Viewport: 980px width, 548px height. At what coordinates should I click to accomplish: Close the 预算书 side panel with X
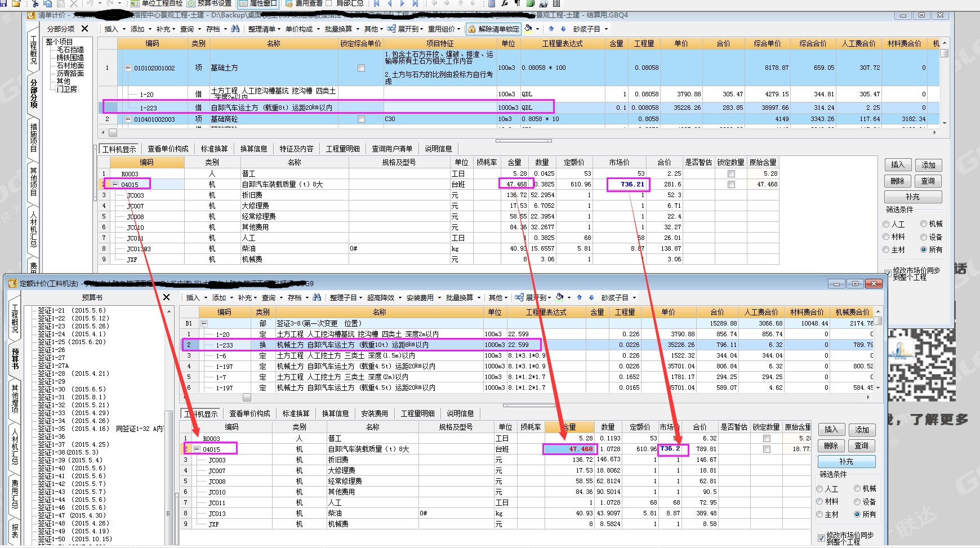point(166,297)
